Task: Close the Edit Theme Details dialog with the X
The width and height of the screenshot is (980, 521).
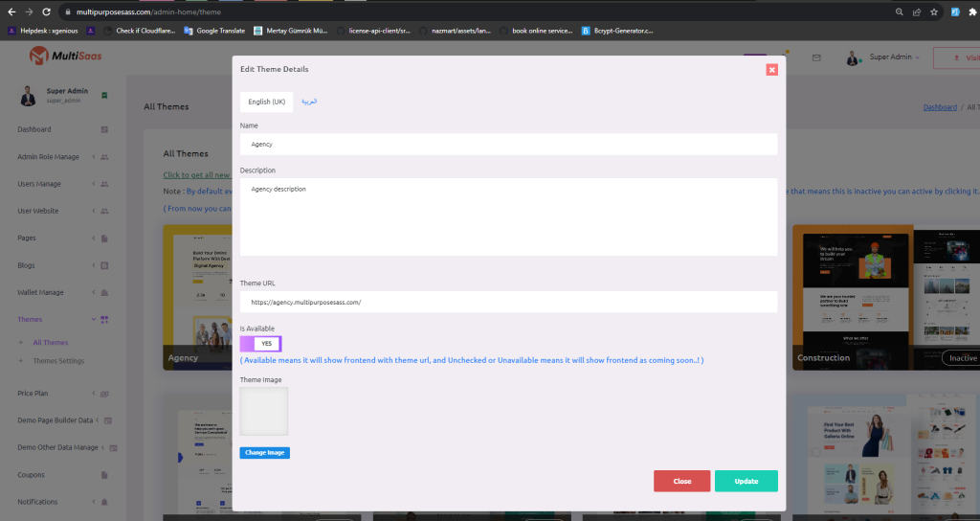Action: tap(772, 69)
